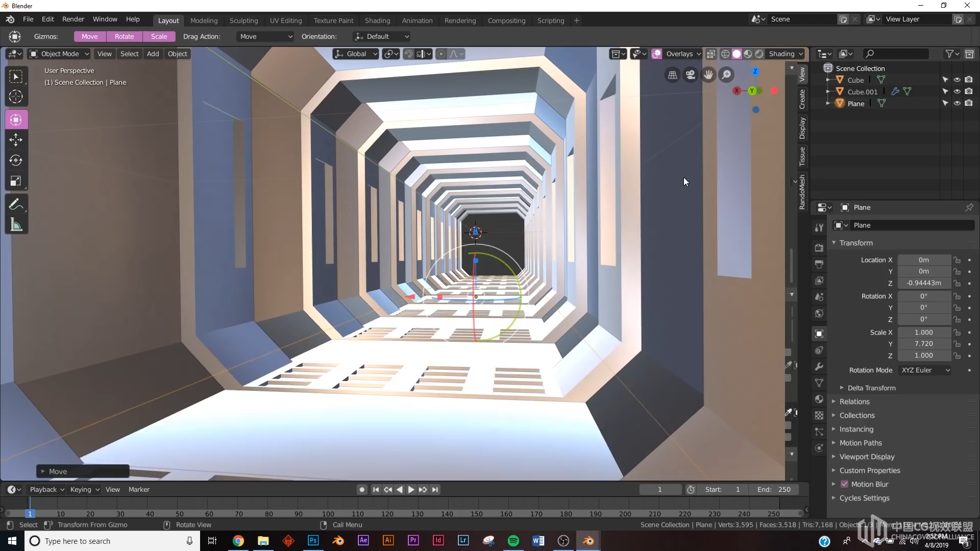Image resolution: width=980 pixels, height=551 pixels.
Task: Open the Render properties tab icon
Action: 819,248
